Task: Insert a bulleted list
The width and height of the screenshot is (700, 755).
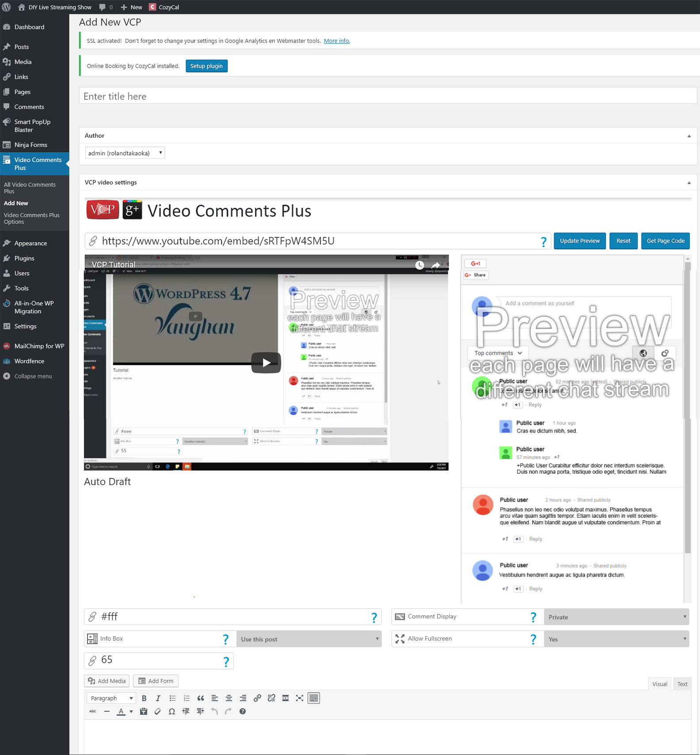Action: pyautogui.click(x=172, y=698)
